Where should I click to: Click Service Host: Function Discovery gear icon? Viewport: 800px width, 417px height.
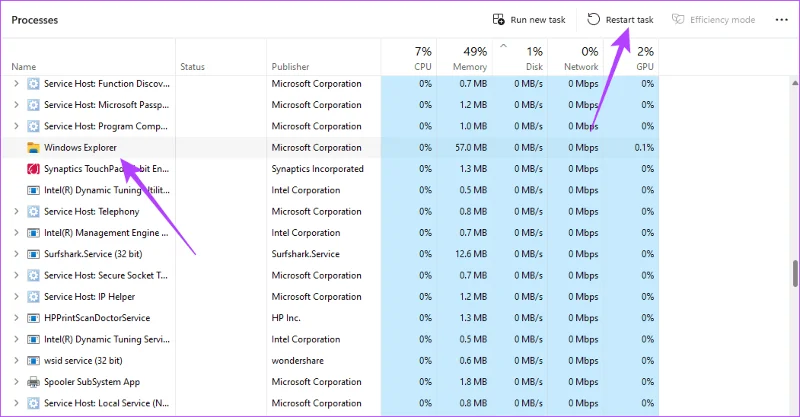click(x=33, y=84)
